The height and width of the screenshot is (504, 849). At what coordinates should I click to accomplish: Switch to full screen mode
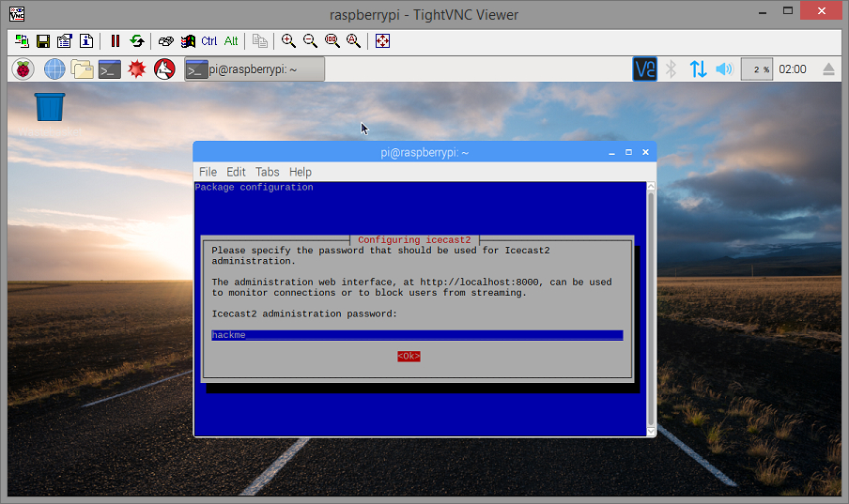383,41
